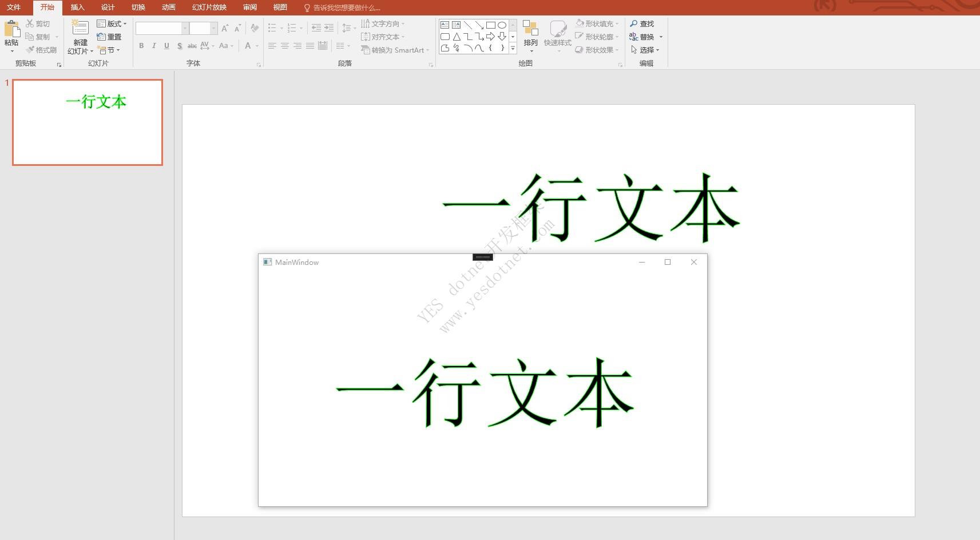Select the straight line shape
Image resolution: width=980 pixels, height=540 pixels.
pyautogui.click(x=467, y=25)
